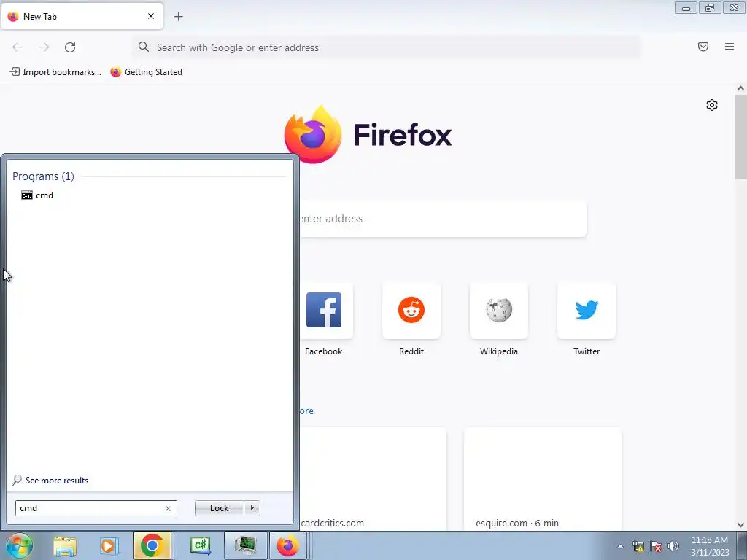
Task: Open Save to Pocket icon
Action: click(x=703, y=47)
